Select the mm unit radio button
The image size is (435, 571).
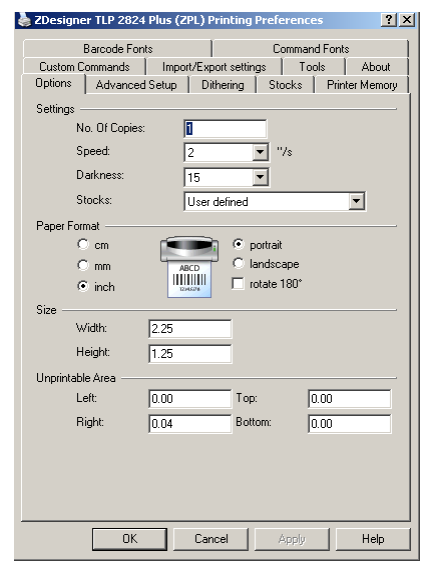tap(83, 265)
